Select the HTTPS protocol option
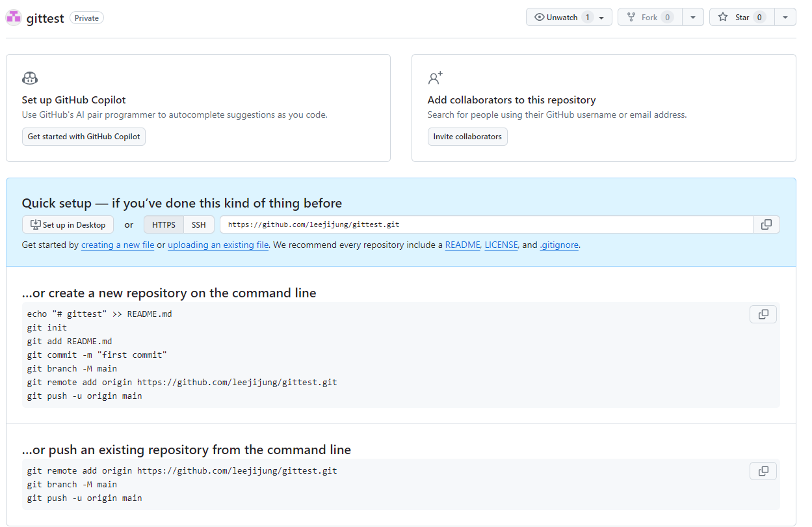Viewport: 812px width, 527px height. 164,224
